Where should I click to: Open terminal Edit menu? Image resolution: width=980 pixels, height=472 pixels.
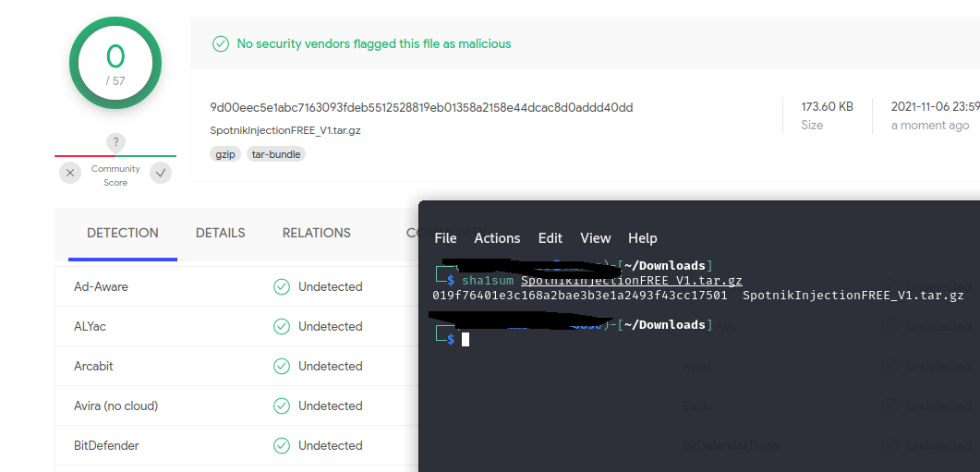(550, 238)
